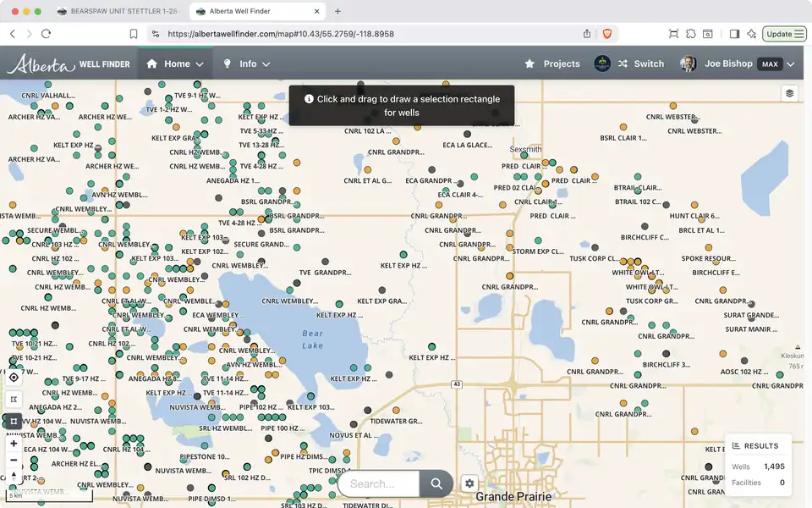Click the AOSC 102 HZ ... well label
Viewport: 812px width, 508px height.
point(744,372)
